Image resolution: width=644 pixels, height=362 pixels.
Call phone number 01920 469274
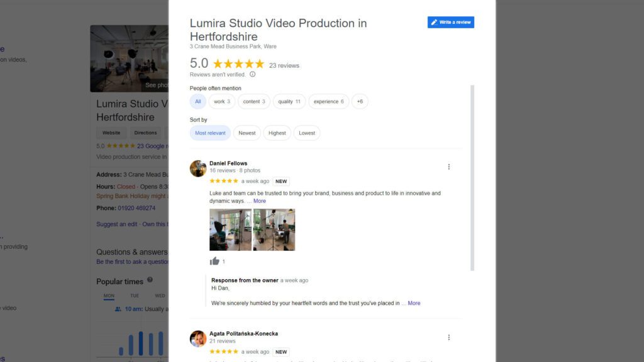pyautogui.click(x=136, y=208)
